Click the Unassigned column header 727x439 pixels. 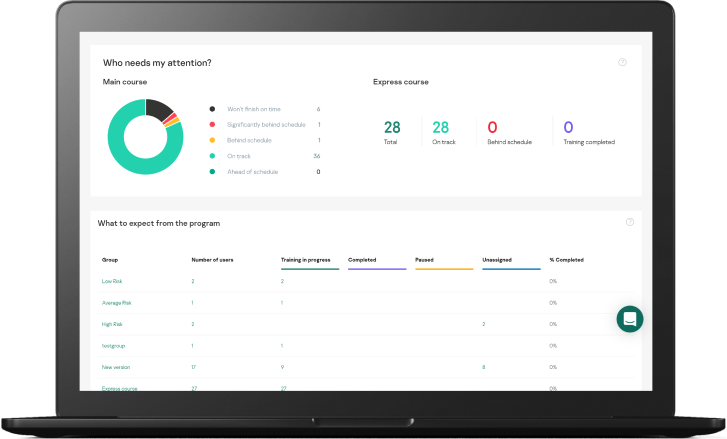pos(497,260)
